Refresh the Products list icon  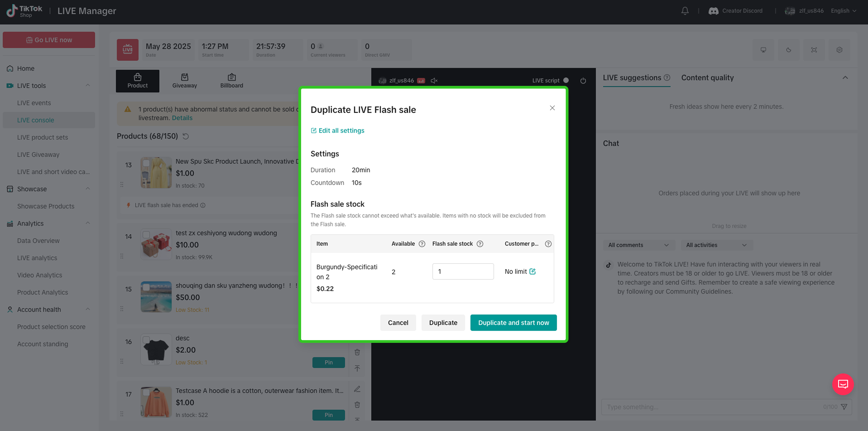(186, 136)
